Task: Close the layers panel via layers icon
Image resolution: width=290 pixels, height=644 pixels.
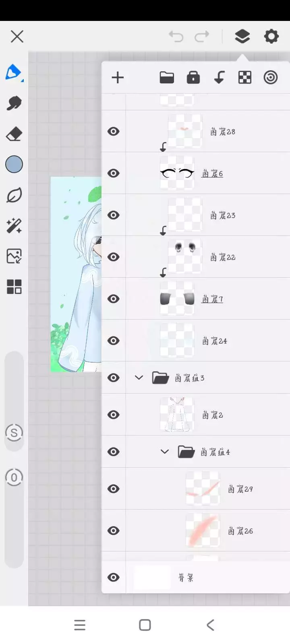Action: pos(242,37)
